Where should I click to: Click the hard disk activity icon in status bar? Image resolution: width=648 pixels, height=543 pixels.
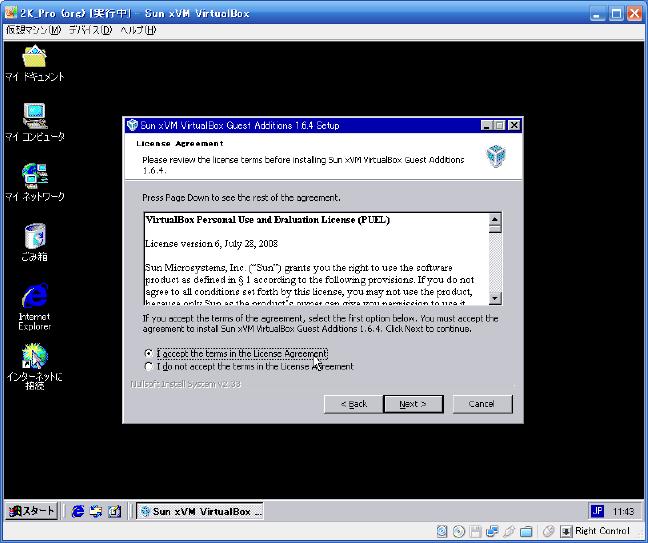pos(442,531)
